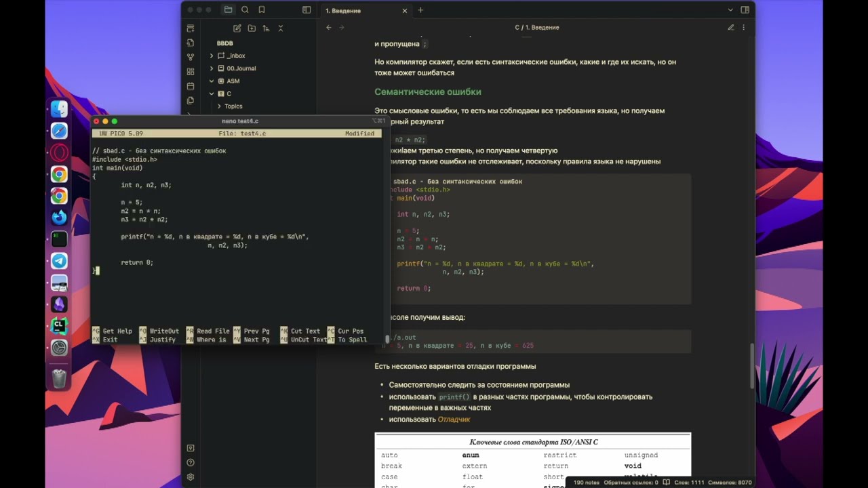The width and height of the screenshot is (868, 488).
Task: Create a new folder in the file explorer
Action: click(252, 28)
